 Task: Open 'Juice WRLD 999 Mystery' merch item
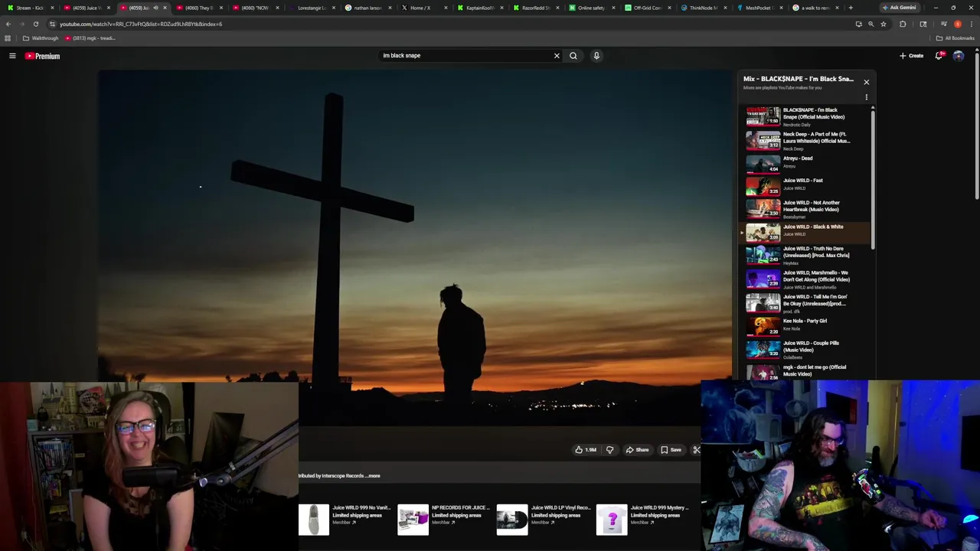643,519
